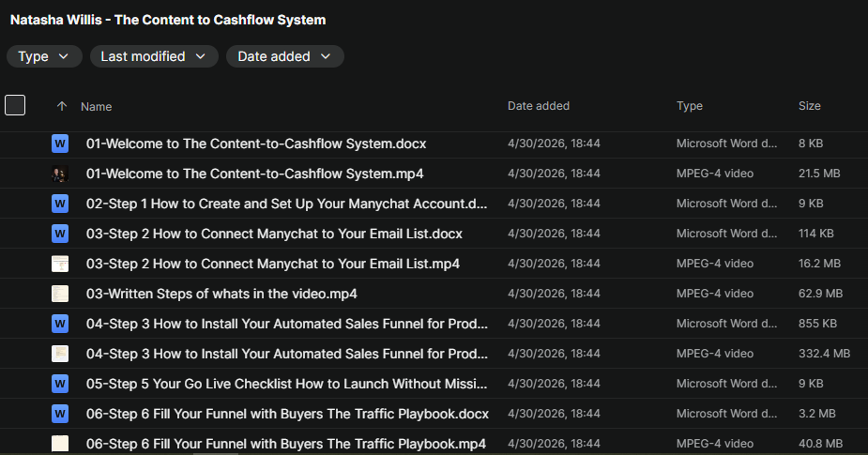Sort by the Date added column header

539,106
